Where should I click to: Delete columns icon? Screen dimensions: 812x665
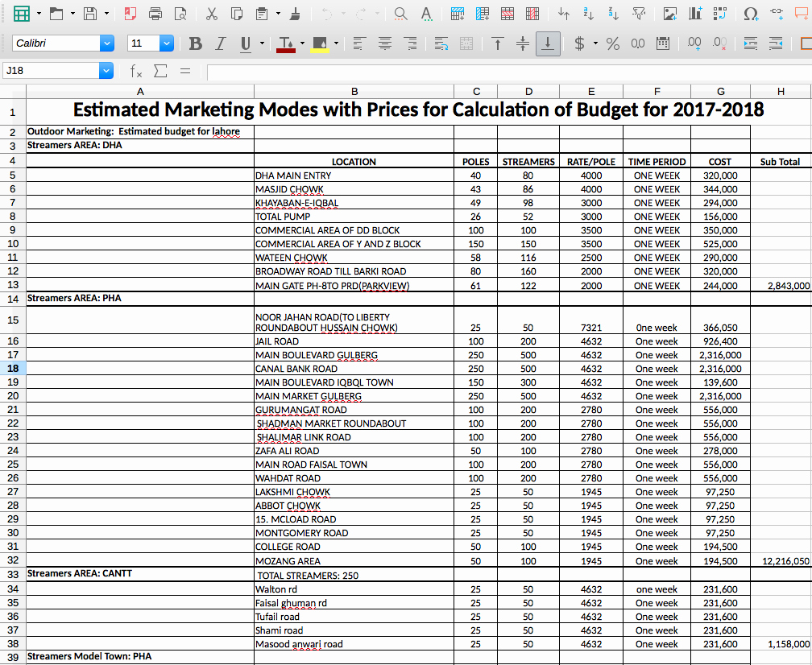click(x=532, y=14)
